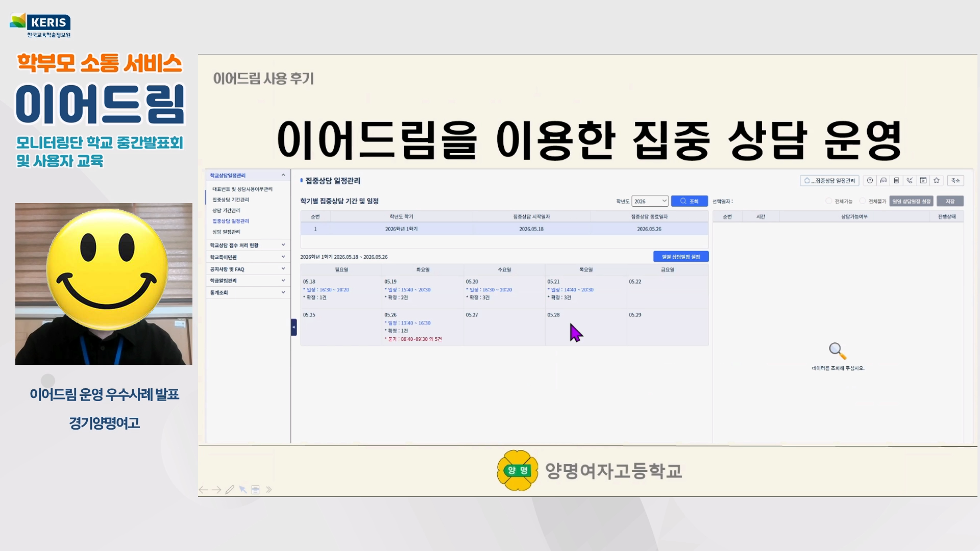The image size is (980, 551).
Task: Select the 05.27 Wednesday calendar cell
Action: [x=504, y=327]
